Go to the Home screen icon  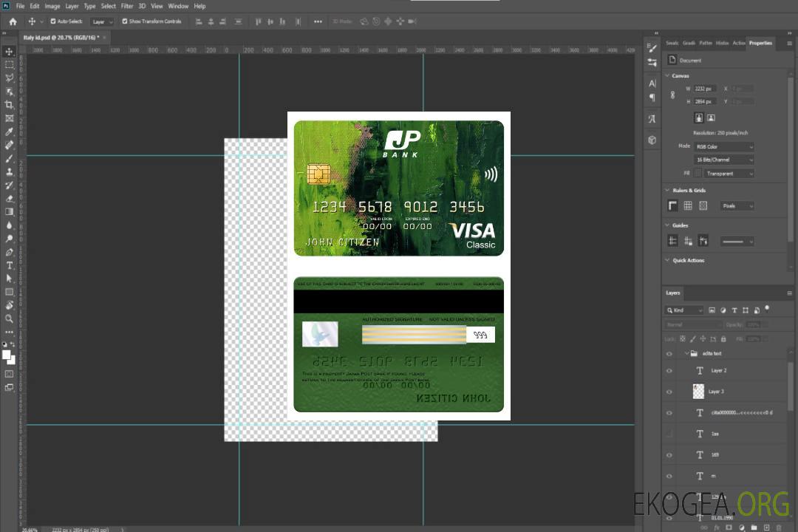13,21
